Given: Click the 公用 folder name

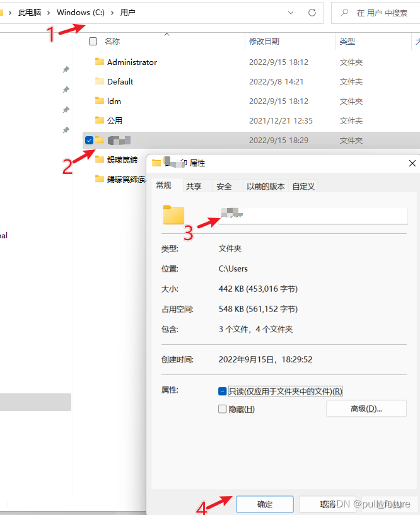Looking at the screenshot, I should pyautogui.click(x=115, y=120).
